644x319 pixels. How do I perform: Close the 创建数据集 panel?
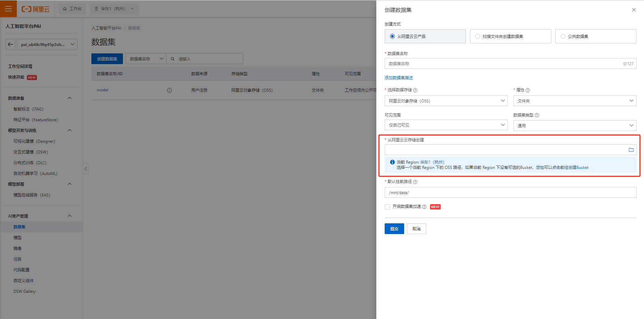coord(634,10)
